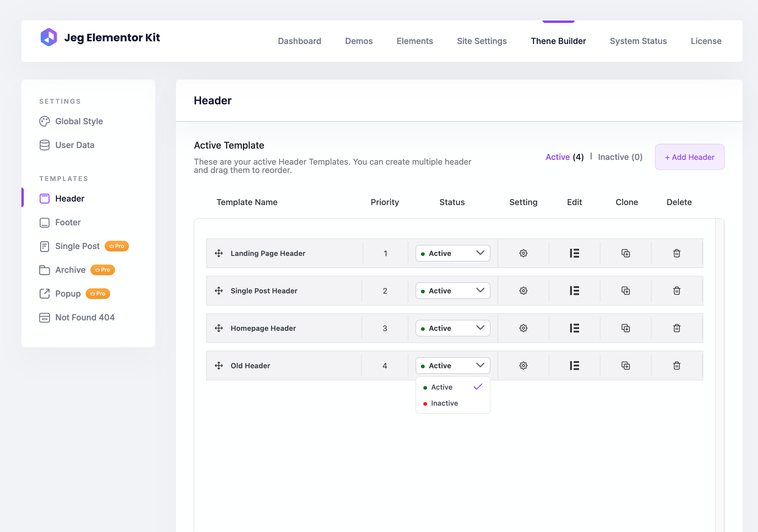The width and height of the screenshot is (758, 532).
Task: Choose Active option with checkmark
Action: pos(442,387)
